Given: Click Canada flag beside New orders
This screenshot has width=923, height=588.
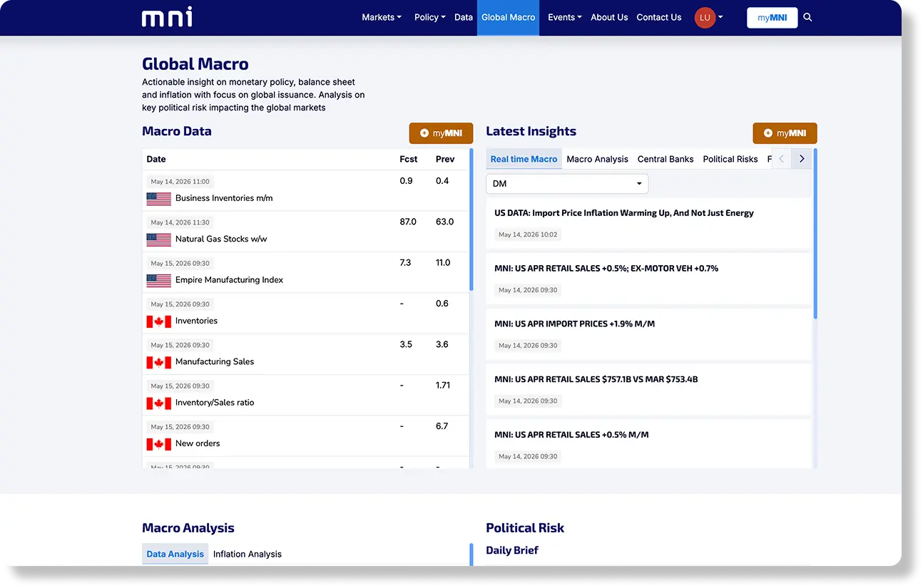Looking at the screenshot, I should coord(158,444).
